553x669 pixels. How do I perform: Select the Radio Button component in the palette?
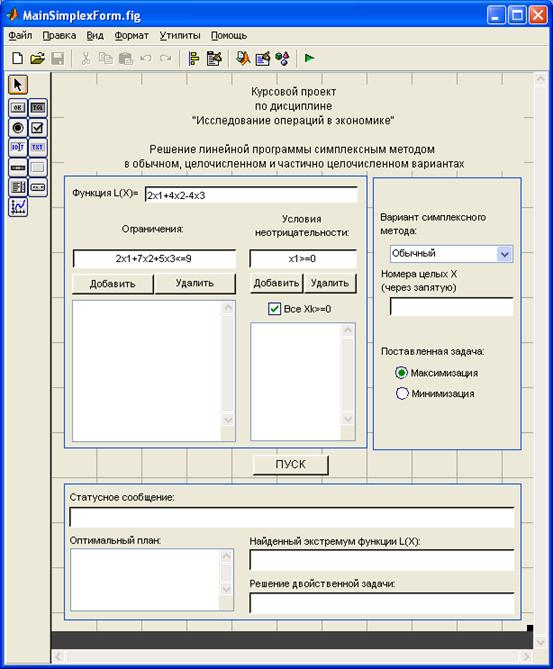[17, 128]
